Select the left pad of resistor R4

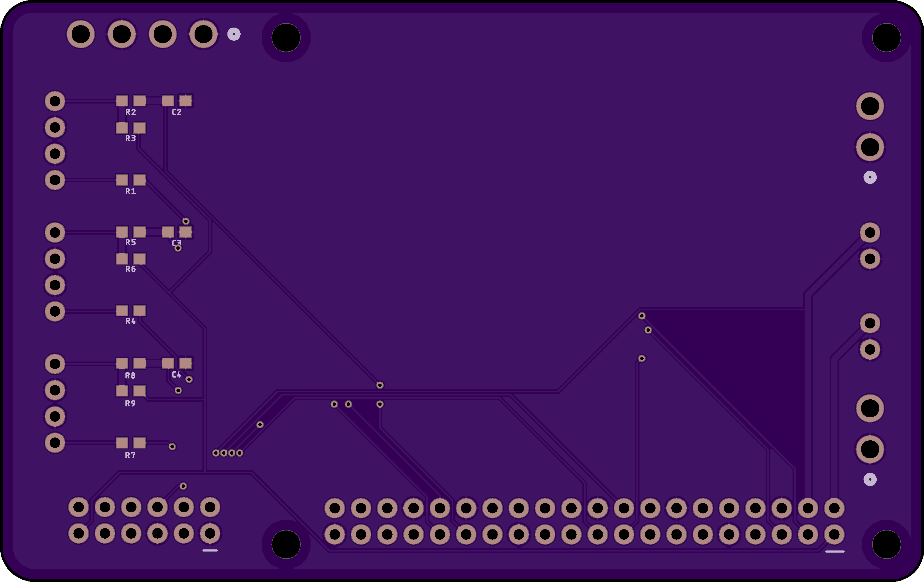[122, 311]
